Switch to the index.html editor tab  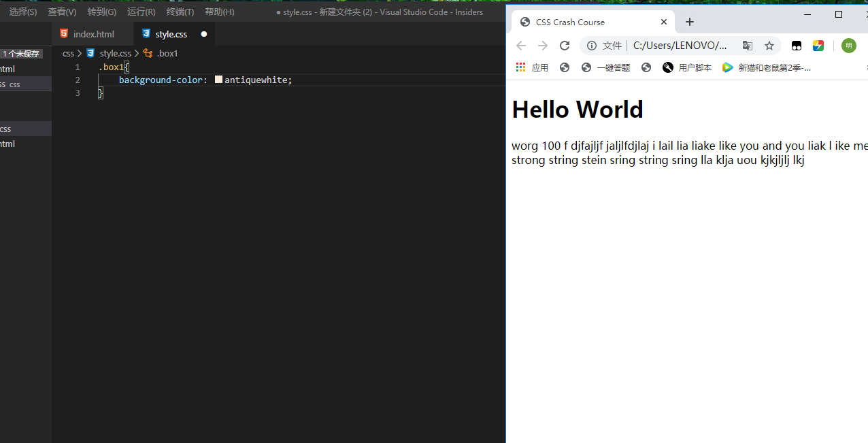coord(93,34)
